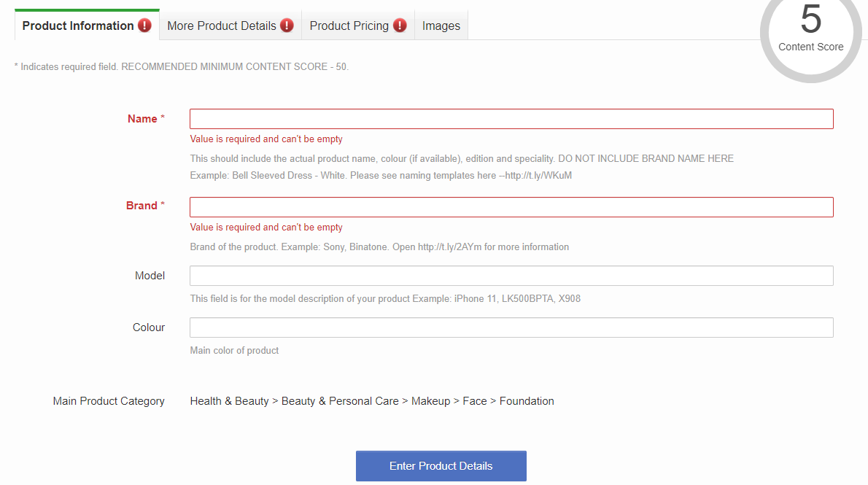Switch to the More Product Details tab
868x485 pixels.
[x=221, y=26]
